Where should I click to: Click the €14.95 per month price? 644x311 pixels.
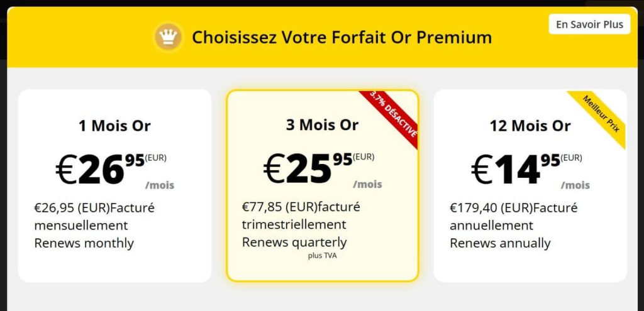(530, 170)
